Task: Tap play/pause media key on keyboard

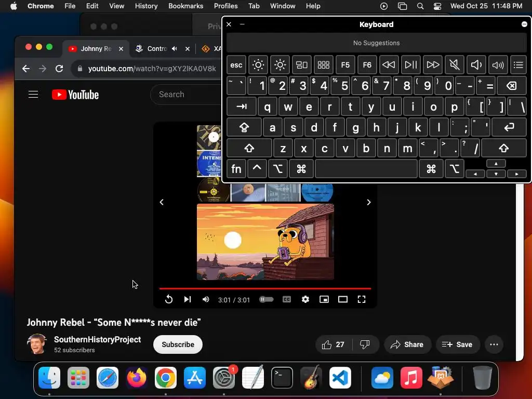Action: 410,65
